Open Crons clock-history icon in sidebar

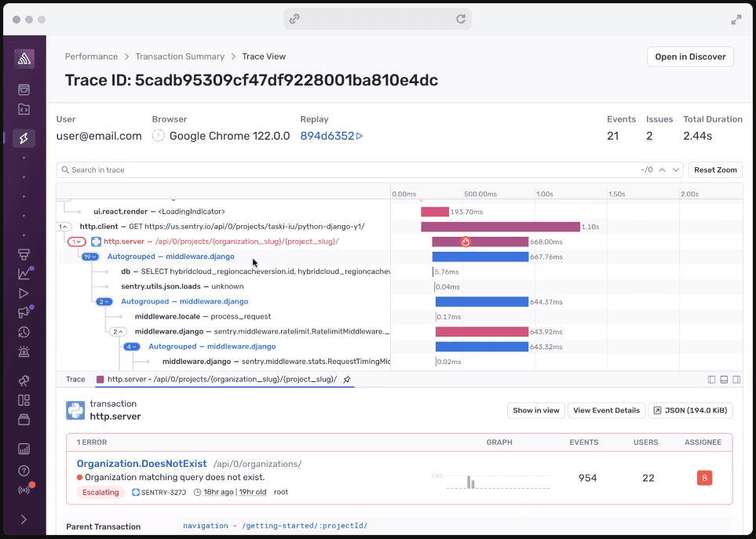(24, 332)
